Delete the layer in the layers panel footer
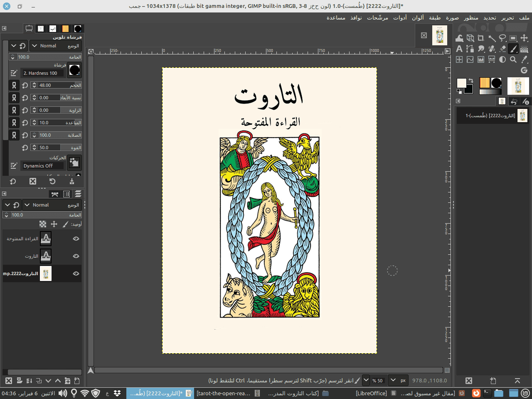This screenshot has height=399, width=532. 8,381
